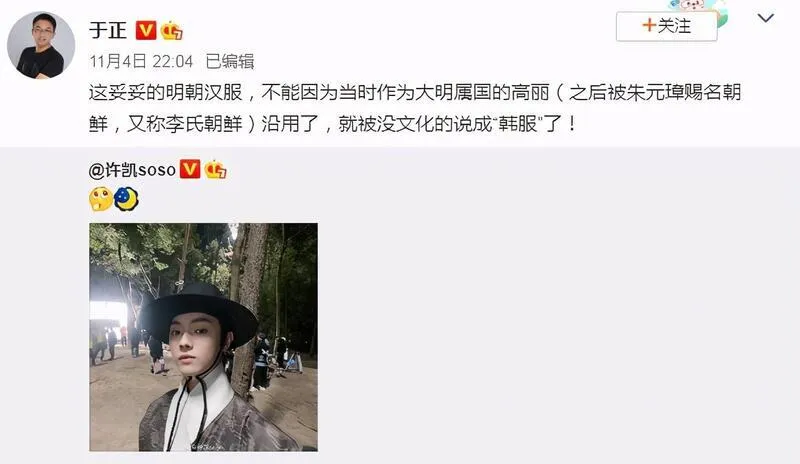This screenshot has height=464, width=800.
Task: Click the surprised face emoji
Action: point(101,199)
